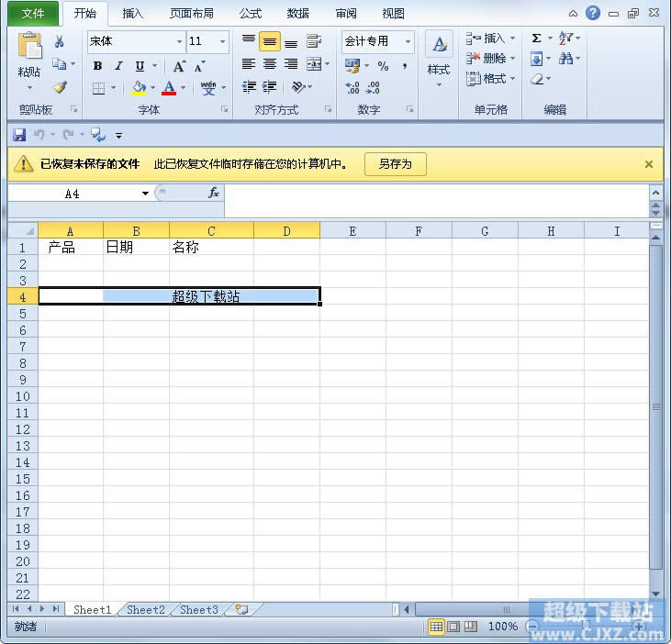Decrease indent icon

point(249,87)
